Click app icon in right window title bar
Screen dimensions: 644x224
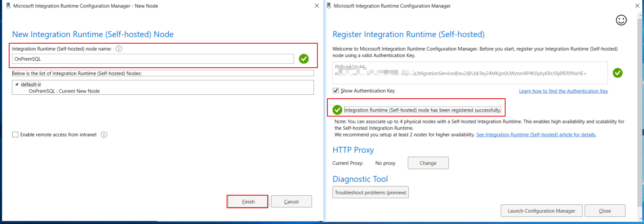(x=328, y=6)
